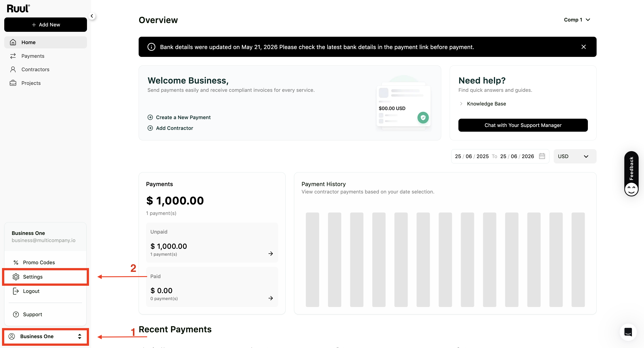Click the info icon in the banner
The image size is (644, 348).
[151, 47]
